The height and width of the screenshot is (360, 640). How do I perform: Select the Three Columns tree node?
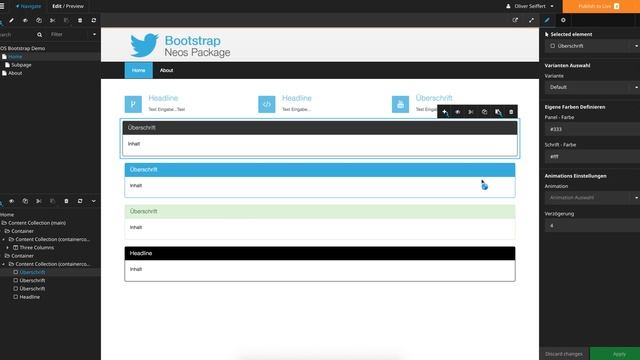(36, 247)
